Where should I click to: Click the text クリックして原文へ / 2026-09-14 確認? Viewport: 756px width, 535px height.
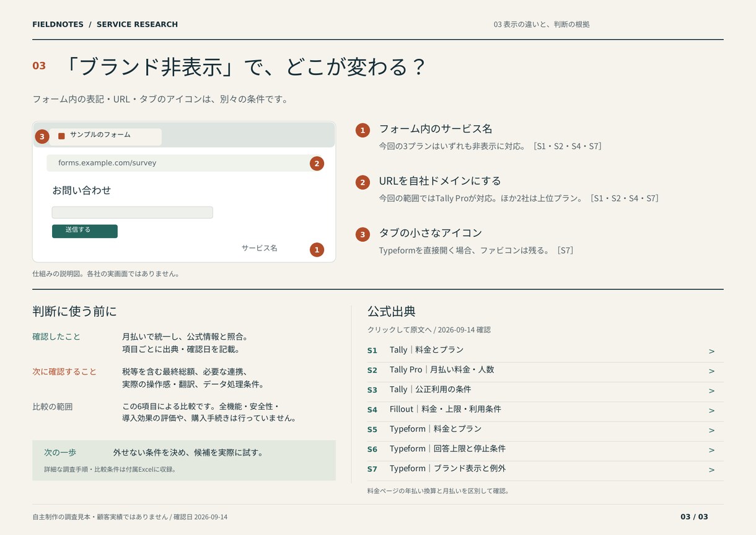pyautogui.click(x=429, y=330)
